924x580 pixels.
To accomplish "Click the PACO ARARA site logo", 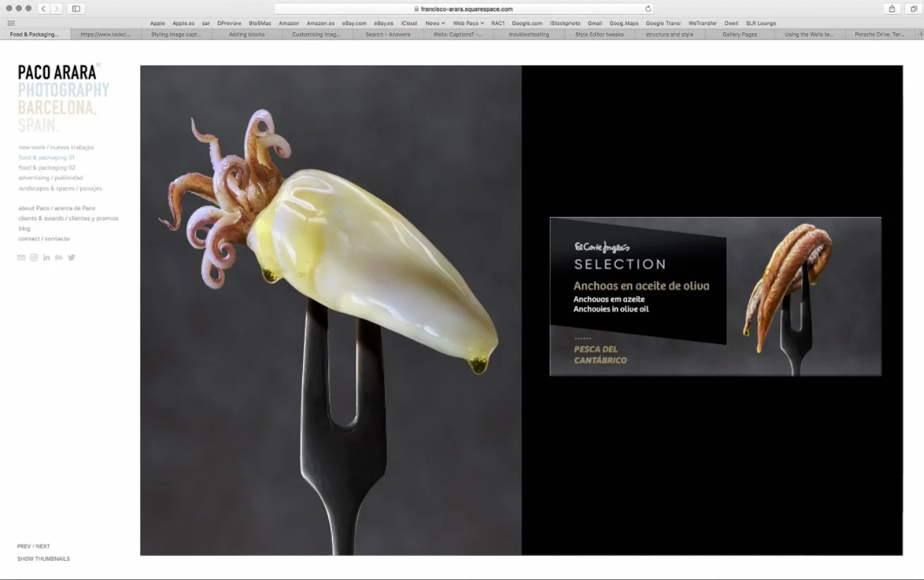I will pos(58,71).
